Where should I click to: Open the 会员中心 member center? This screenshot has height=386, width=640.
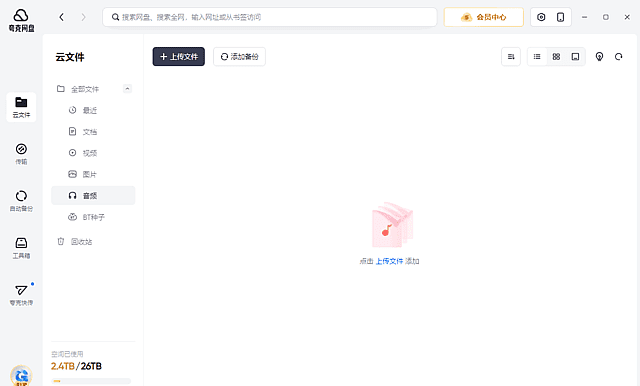[484, 17]
